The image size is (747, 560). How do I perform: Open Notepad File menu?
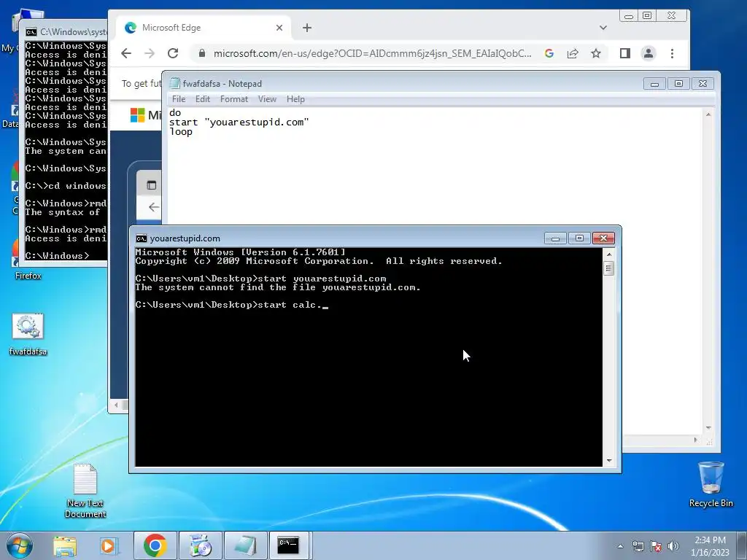click(x=179, y=99)
